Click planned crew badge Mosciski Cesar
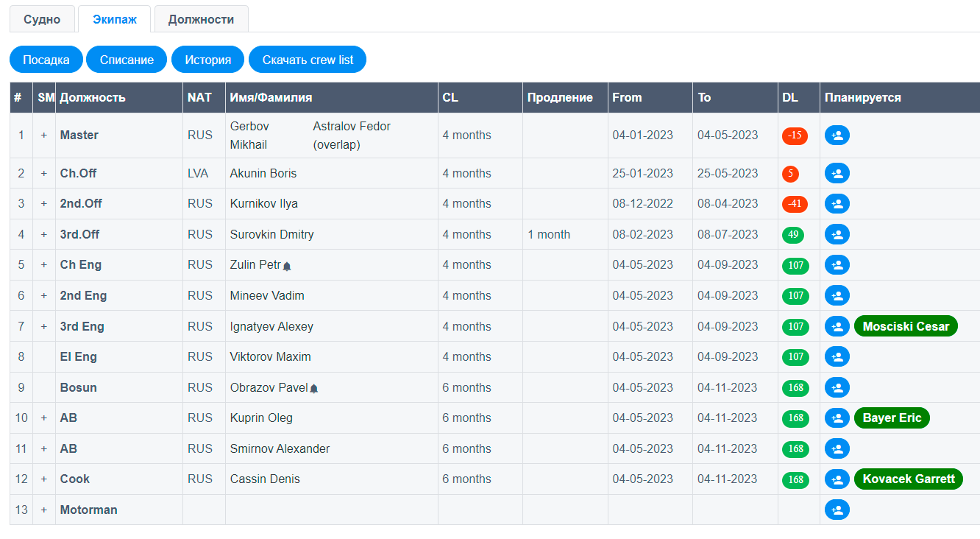 tap(905, 326)
